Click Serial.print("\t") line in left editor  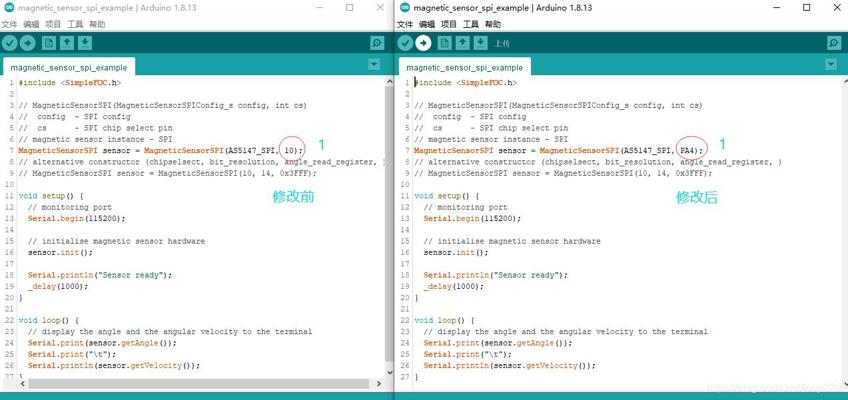[x=72, y=355]
